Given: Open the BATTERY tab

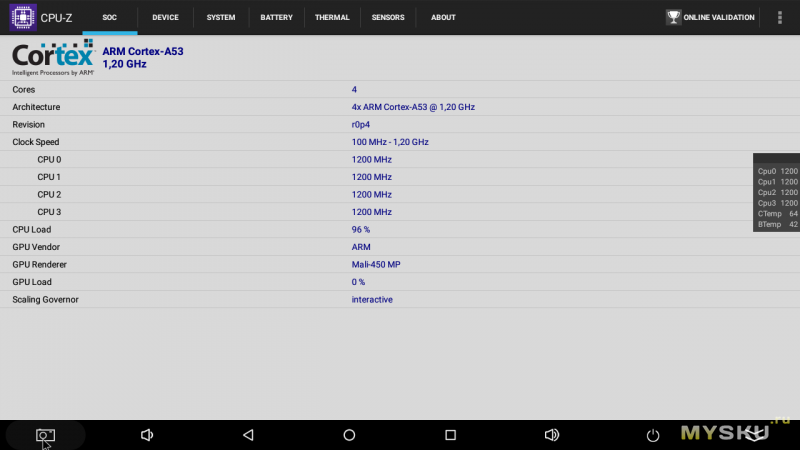Looking at the screenshot, I should click(277, 17).
